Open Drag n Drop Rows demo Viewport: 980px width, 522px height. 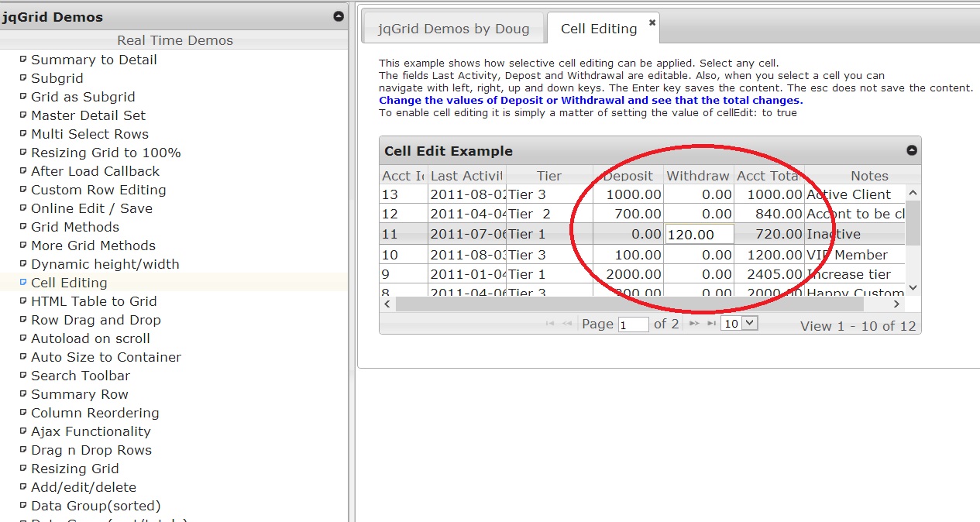91,450
